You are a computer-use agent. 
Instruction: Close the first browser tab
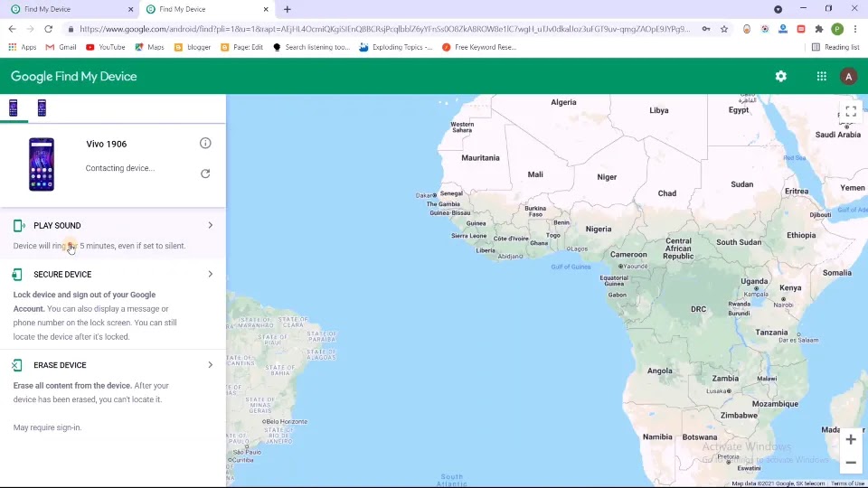click(x=130, y=9)
